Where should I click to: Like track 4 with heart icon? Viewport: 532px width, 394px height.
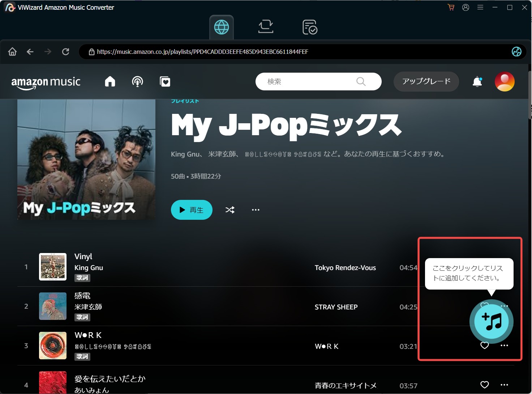click(x=485, y=385)
